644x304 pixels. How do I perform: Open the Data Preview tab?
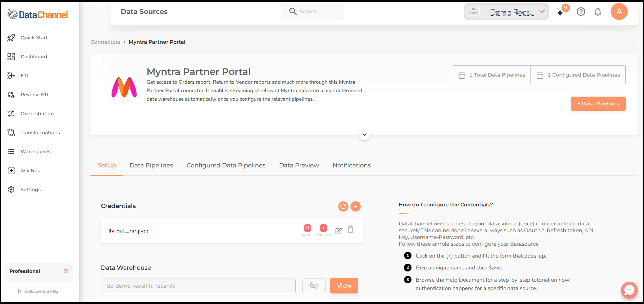(x=299, y=165)
